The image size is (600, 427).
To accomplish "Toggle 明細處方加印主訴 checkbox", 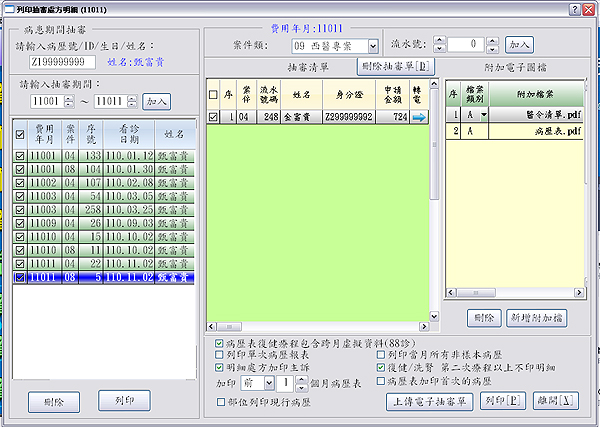I will coord(220,368).
